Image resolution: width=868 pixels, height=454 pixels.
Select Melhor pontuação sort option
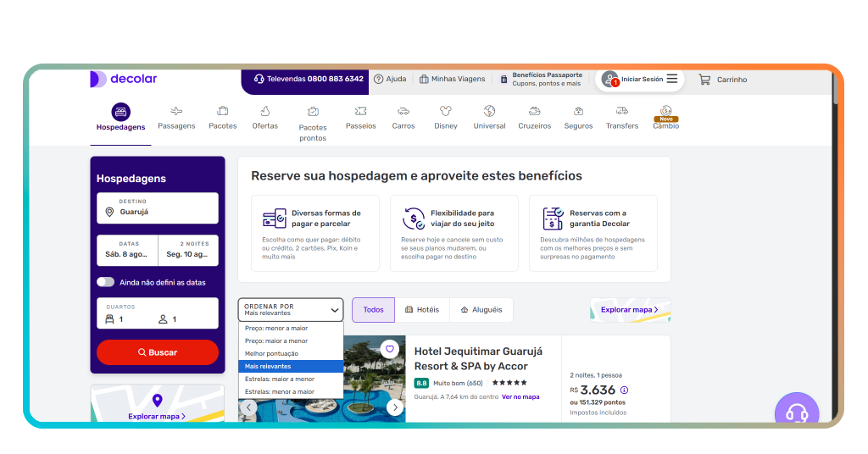(x=291, y=353)
